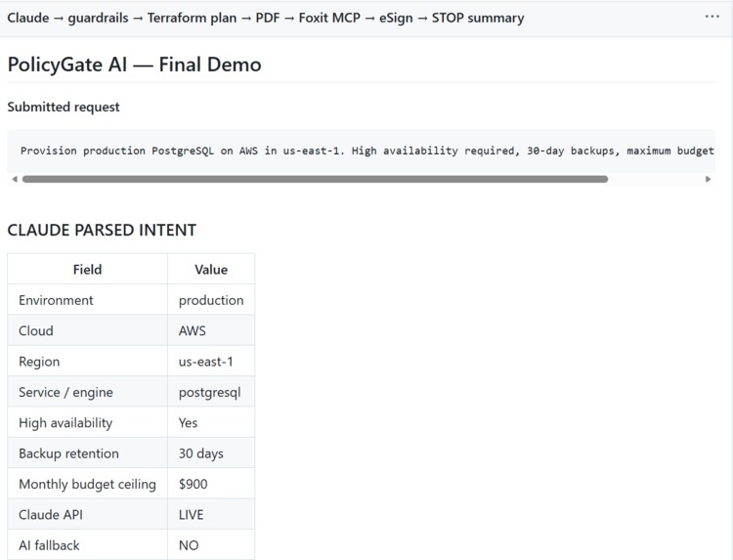Click the pipeline title with STOP summary
Image resolution: width=733 pixels, height=560 pixels.
click(266, 18)
